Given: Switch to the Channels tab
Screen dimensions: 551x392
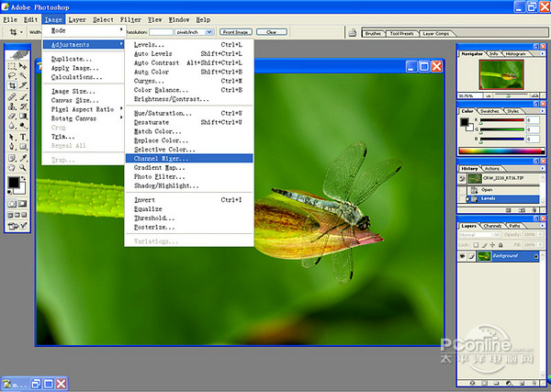Looking at the screenshot, I should [493, 225].
